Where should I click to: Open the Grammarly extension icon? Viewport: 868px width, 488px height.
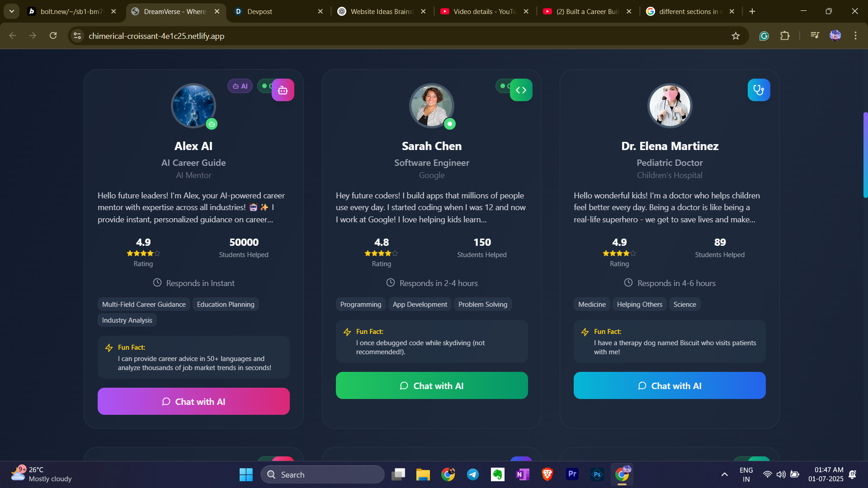coord(764,36)
